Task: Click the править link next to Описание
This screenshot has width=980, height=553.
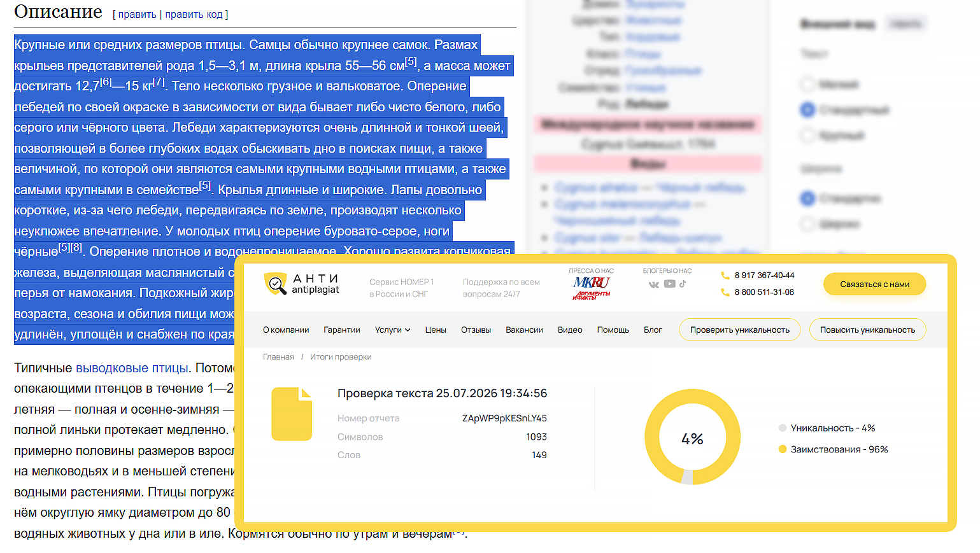Action: click(137, 14)
